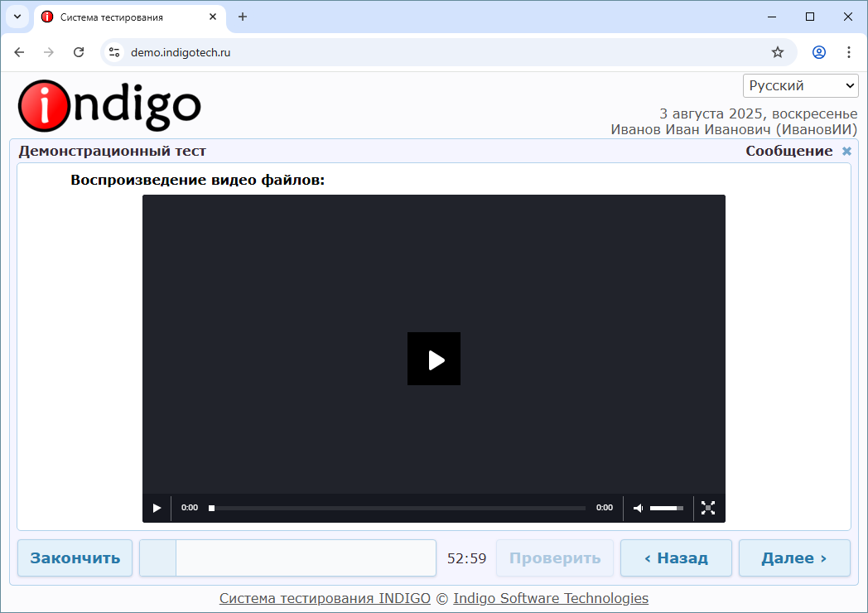This screenshot has width=868, height=613.
Task: Maximize the browser window
Action: click(x=810, y=17)
